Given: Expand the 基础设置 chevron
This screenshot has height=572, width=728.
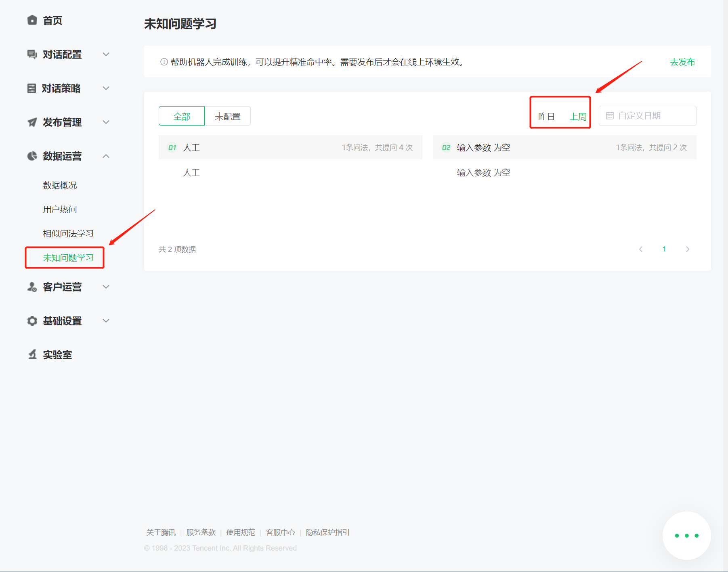Looking at the screenshot, I should (106, 321).
